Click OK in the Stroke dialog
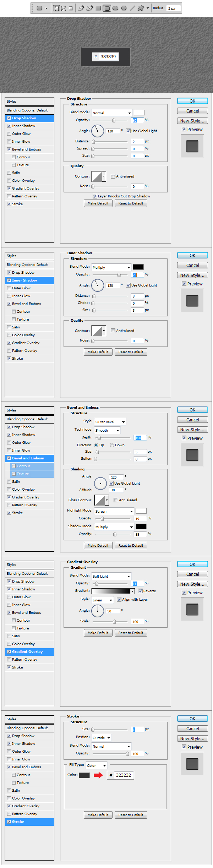This screenshot has height=868, width=213. coord(192,719)
